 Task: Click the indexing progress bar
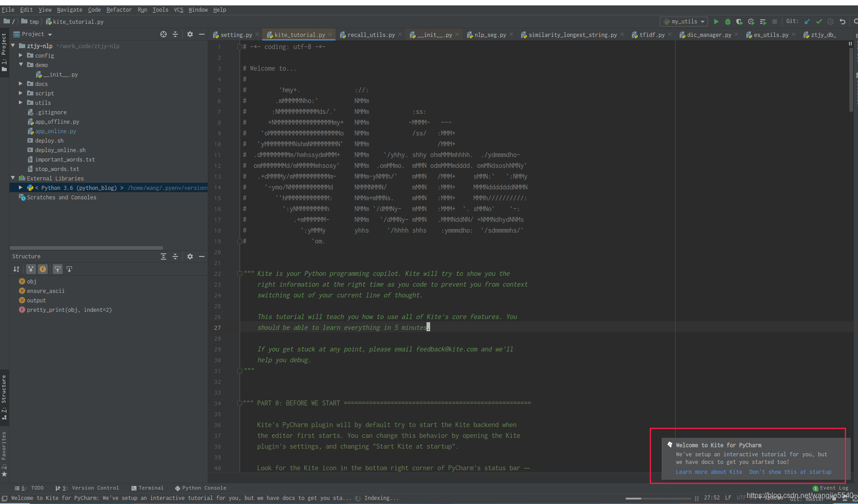point(658,498)
